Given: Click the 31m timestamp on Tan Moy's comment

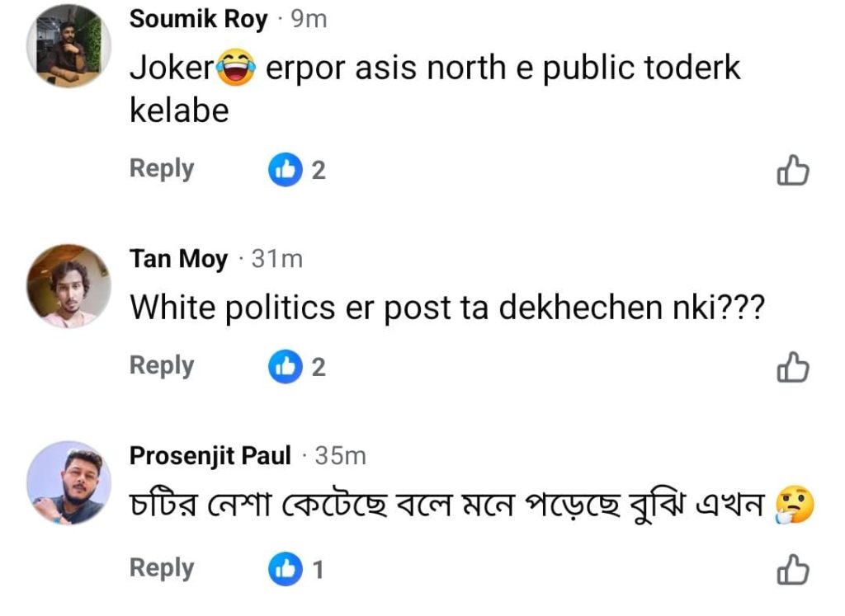Looking at the screenshot, I should pos(277,259).
